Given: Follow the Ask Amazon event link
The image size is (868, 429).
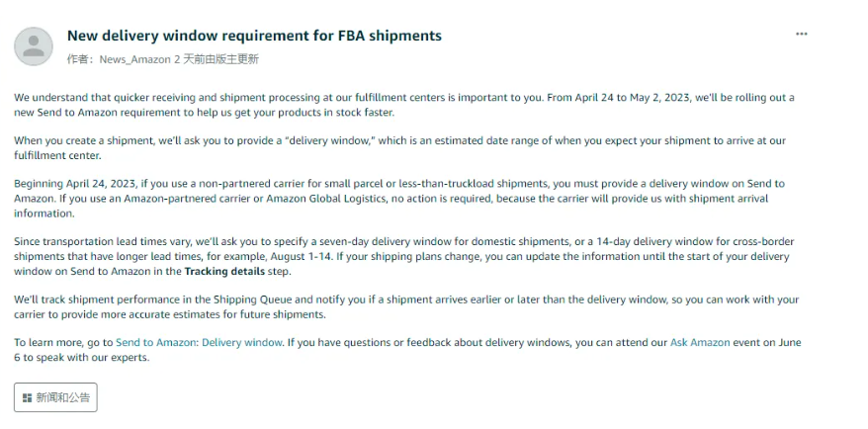Looking at the screenshot, I should 700,343.
